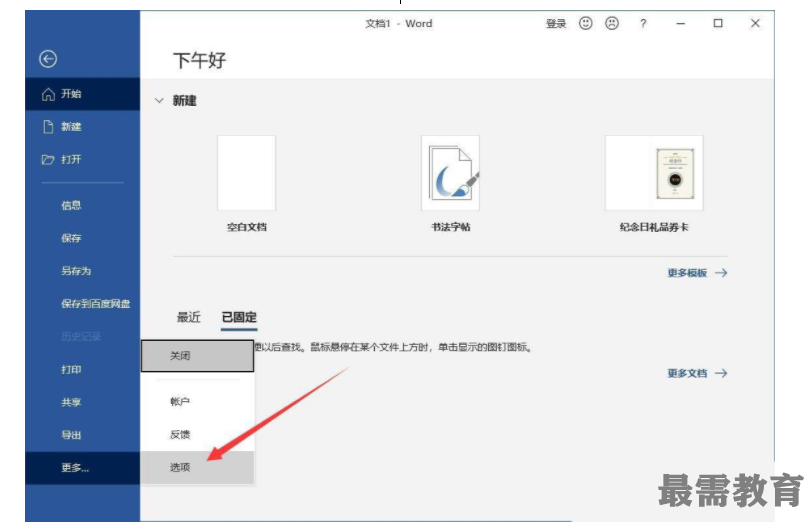The height and width of the screenshot is (530, 810).
Task: Open the 更多模板 link
Action: [x=697, y=273]
